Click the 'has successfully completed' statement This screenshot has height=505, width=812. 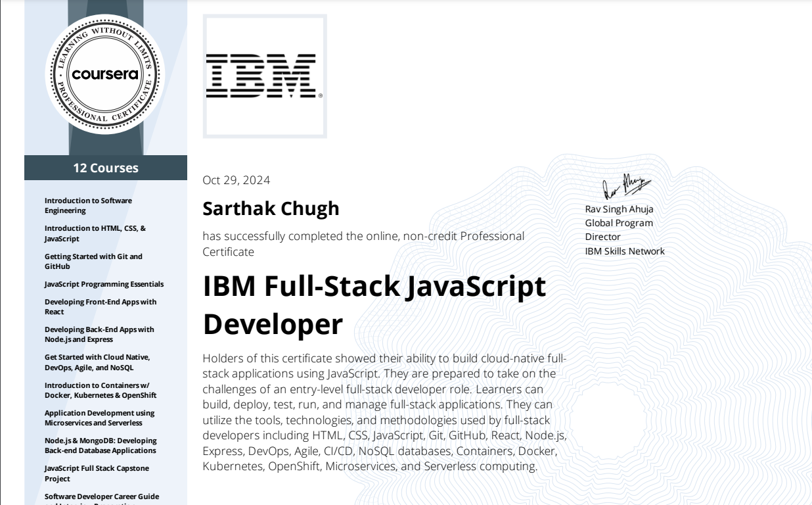point(364,243)
